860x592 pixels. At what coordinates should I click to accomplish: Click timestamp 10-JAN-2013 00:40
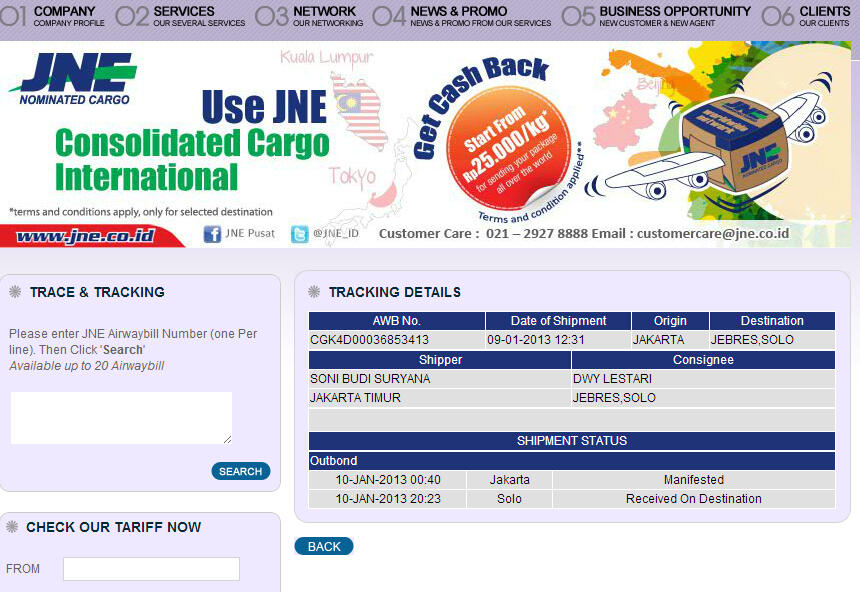click(388, 480)
